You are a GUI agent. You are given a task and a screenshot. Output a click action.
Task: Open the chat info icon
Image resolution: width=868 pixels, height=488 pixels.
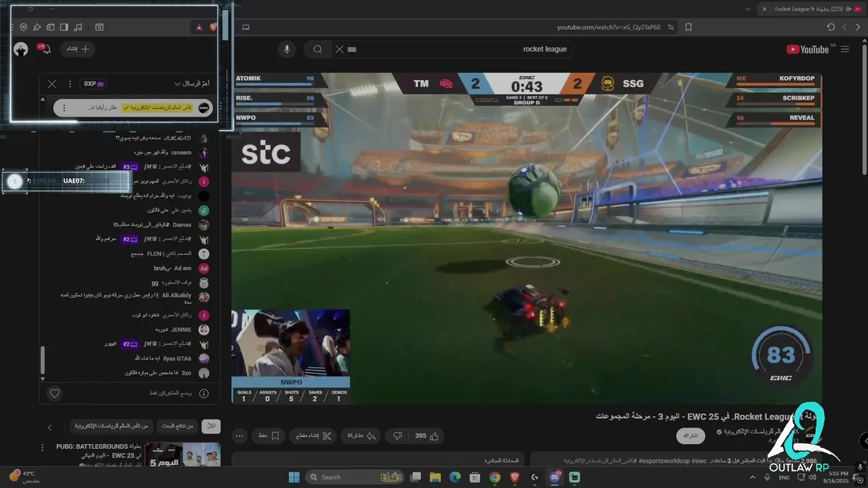203,393
